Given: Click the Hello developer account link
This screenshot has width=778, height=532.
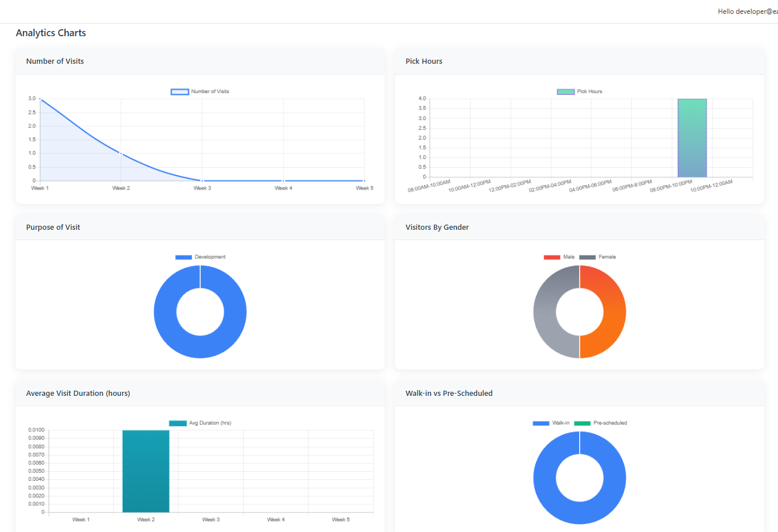Looking at the screenshot, I should pos(747,11).
